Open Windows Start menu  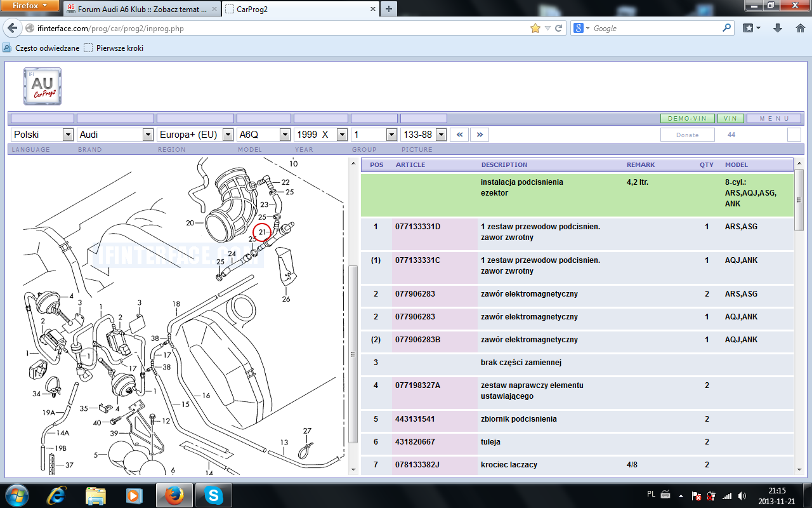[16, 495]
